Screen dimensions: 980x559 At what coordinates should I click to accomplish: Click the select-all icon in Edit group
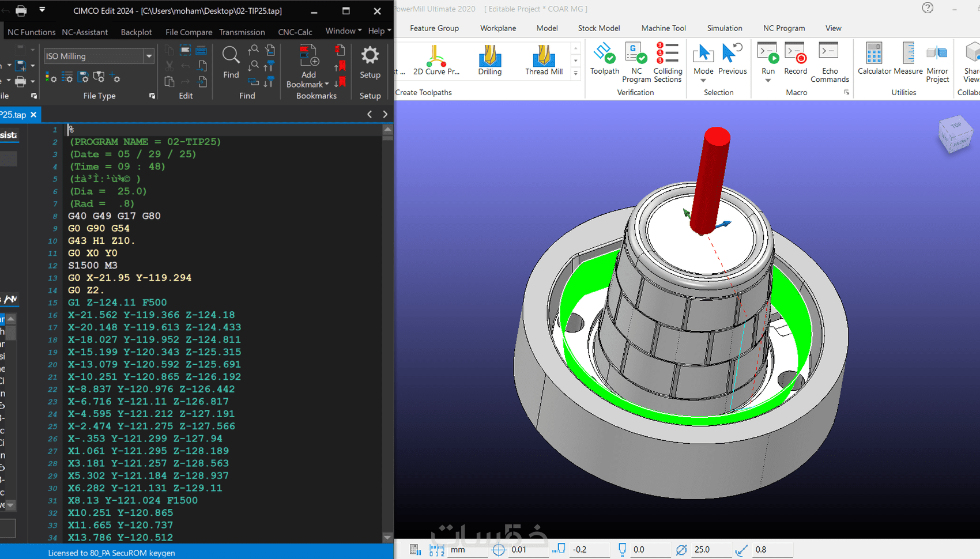[185, 51]
